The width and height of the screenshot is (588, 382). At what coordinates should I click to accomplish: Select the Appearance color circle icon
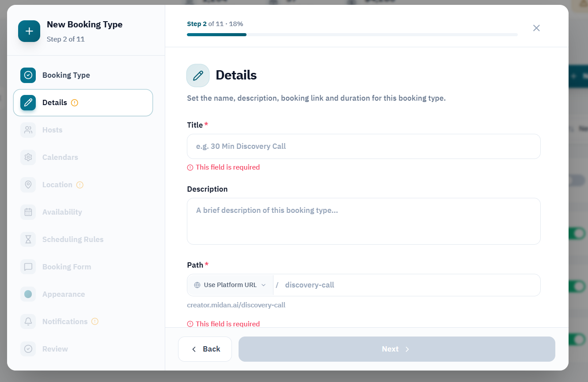(28, 294)
